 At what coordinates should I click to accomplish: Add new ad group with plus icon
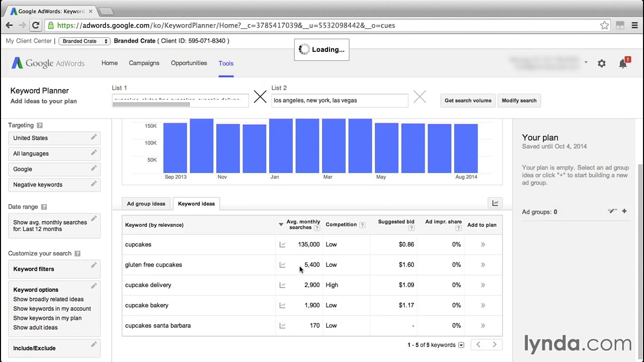(x=624, y=211)
